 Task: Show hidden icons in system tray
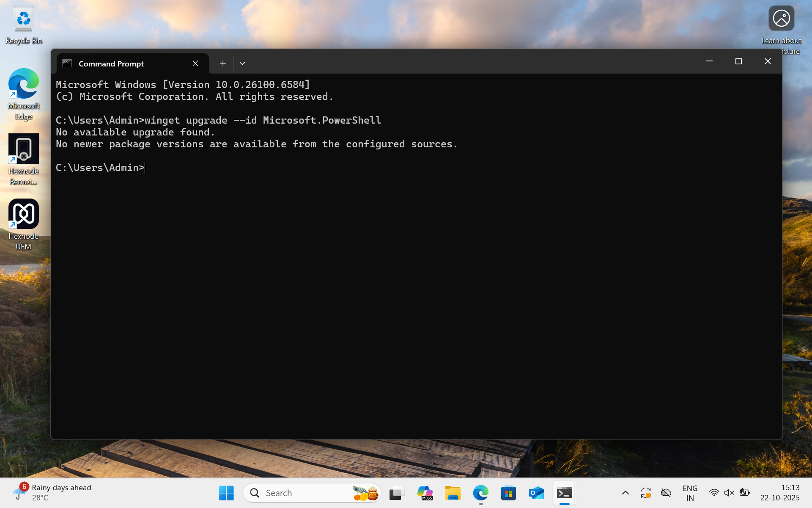point(625,493)
